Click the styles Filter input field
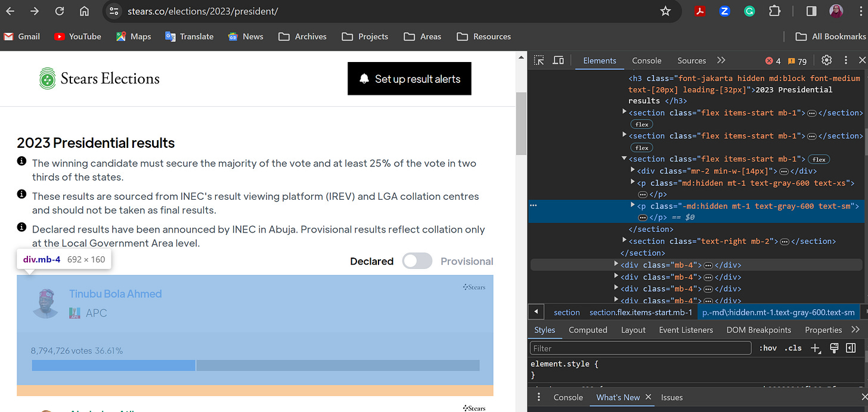This screenshot has height=412, width=868. [x=640, y=348]
